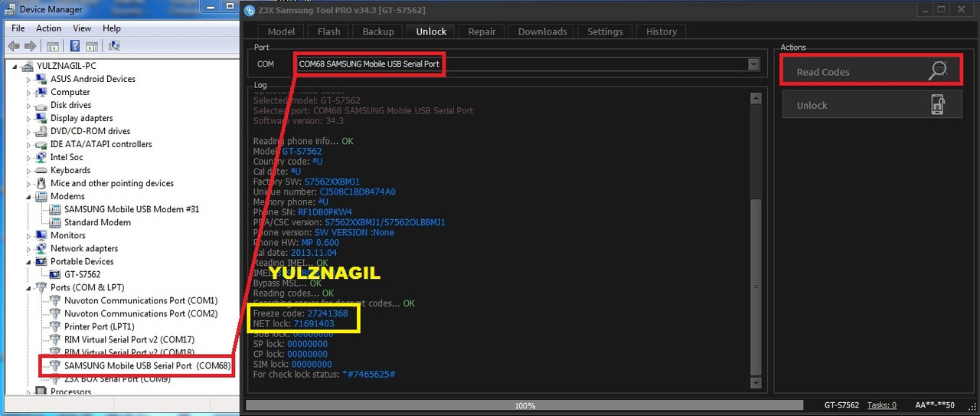Click the 100% progress bar
The image size is (980, 416).
point(524,405)
